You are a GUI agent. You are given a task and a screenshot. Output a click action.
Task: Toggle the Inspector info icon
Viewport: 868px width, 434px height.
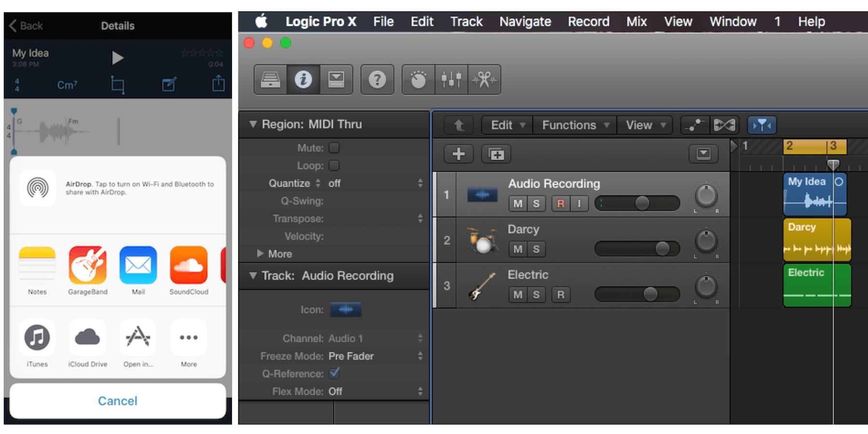303,80
